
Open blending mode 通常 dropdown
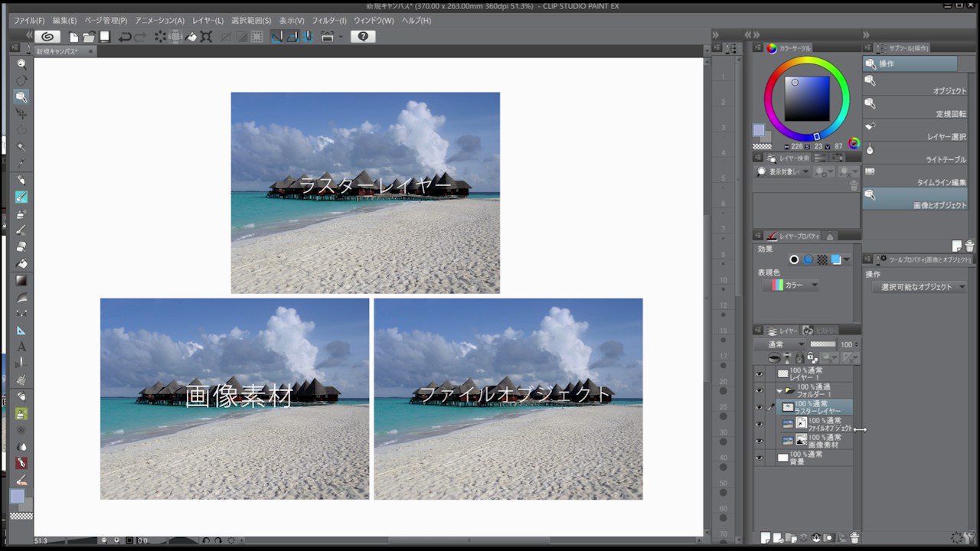pyautogui.click(x=779, y=344)
